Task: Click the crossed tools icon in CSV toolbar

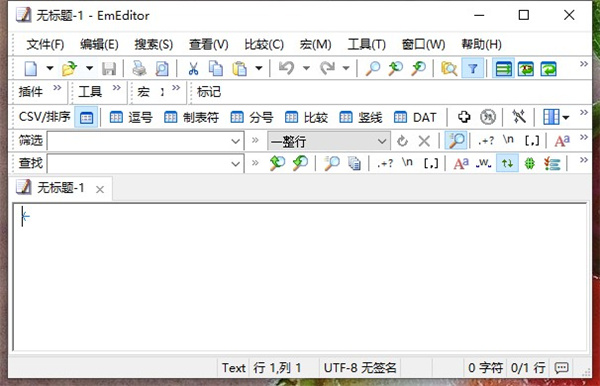Action: click(x=519, y=117)
